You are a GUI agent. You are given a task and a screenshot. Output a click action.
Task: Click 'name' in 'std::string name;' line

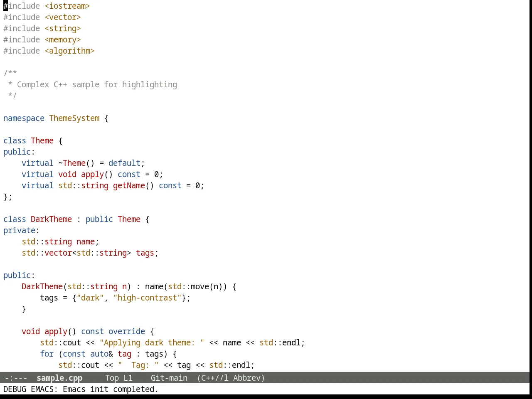(86, 241)
